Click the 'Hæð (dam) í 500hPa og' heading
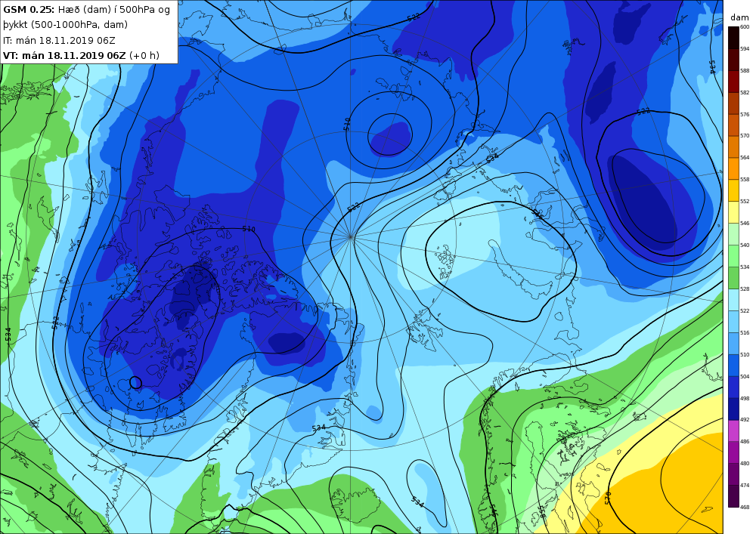Viewport: 756px width, 534px height. pyautogui.click(x=114, y=10)
